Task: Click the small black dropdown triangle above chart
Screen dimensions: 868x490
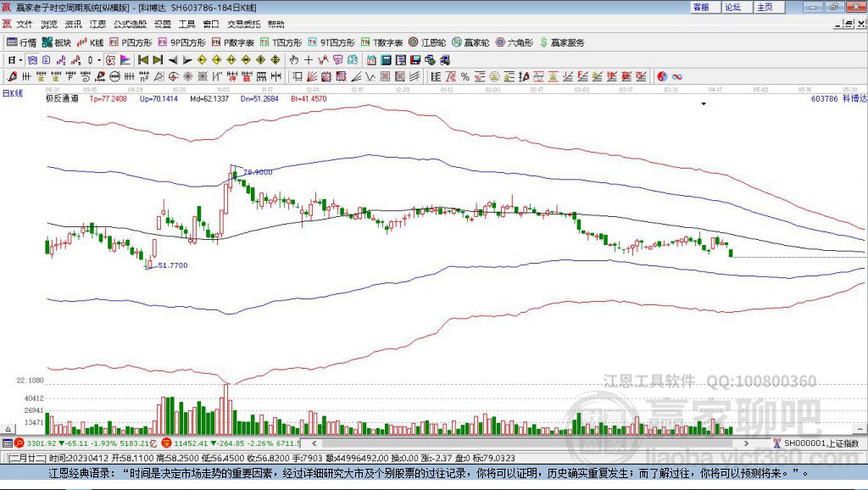Action: pos(704,103)
